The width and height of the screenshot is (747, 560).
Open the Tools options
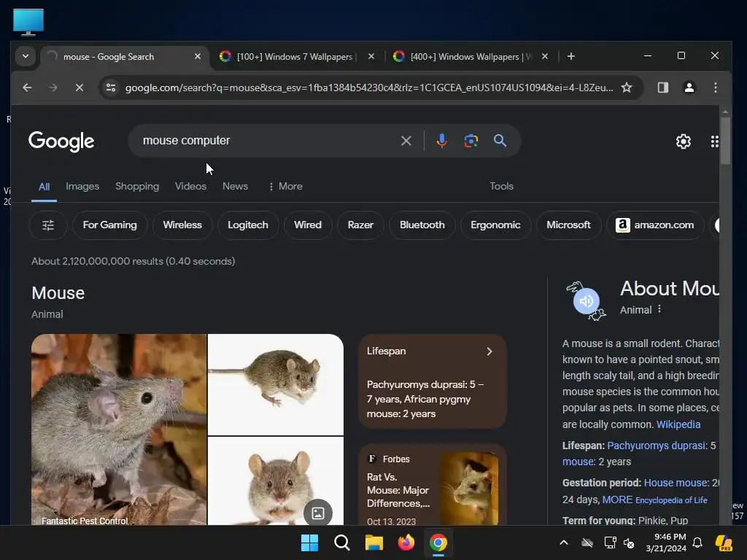[501, 187]
